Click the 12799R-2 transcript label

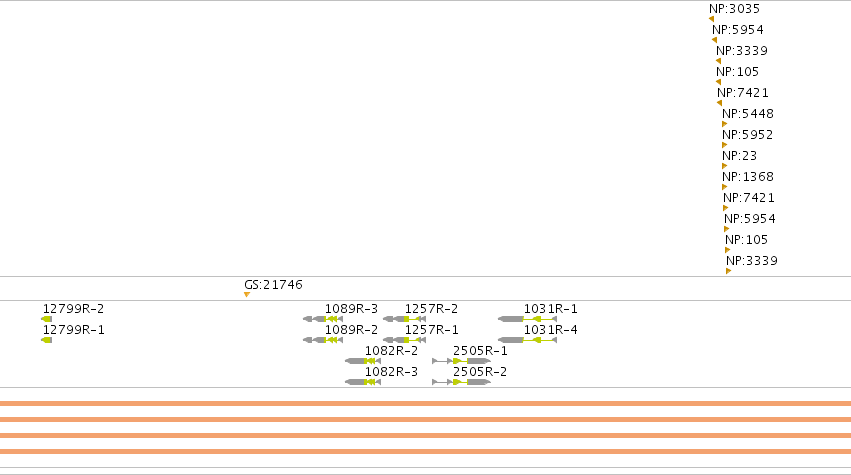(73, 309)
